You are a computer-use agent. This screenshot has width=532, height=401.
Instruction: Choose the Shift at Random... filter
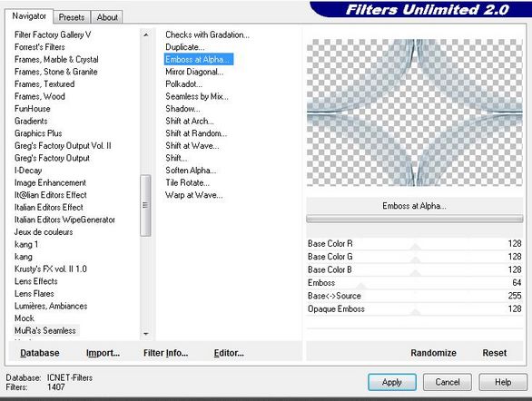pos(196,133)
